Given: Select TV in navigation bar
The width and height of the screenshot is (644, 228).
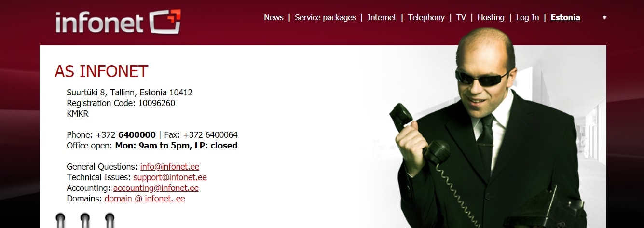Looking at the screenshot, I should coord(461,17).
